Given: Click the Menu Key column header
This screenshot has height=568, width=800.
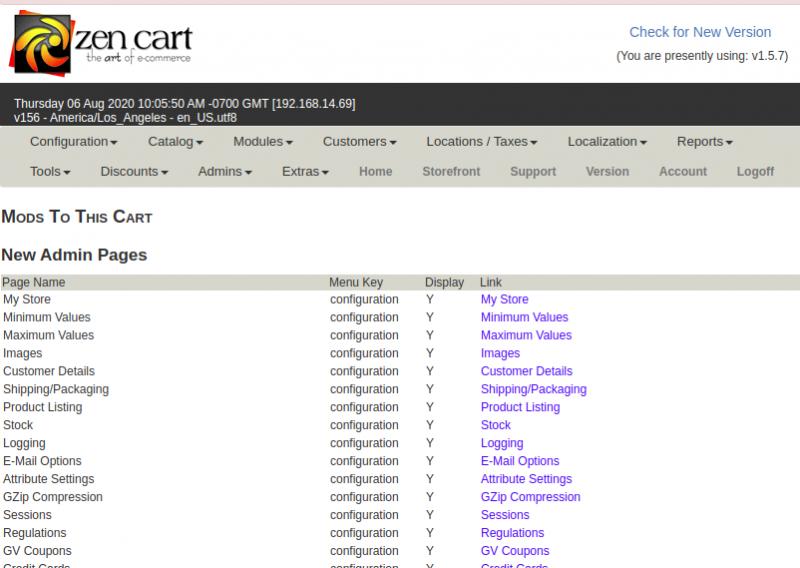Looking at the screenshot, I should (x=356, y=282).
